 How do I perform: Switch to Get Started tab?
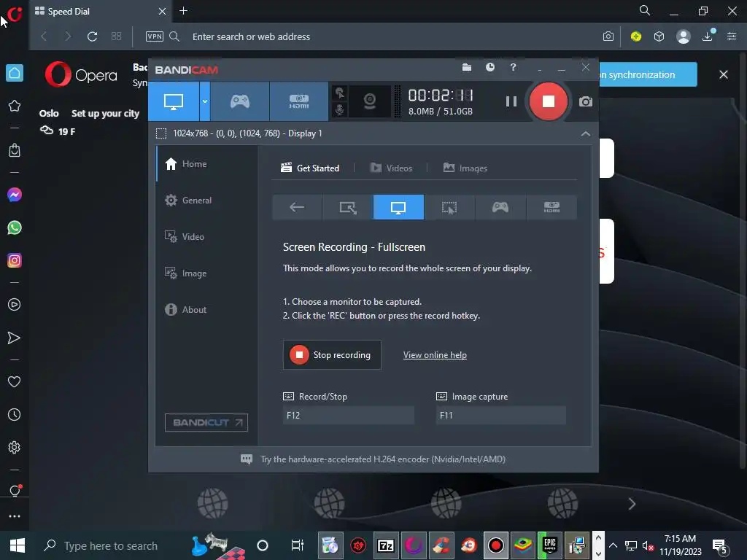pyautogui.click(x=310, y=168)
